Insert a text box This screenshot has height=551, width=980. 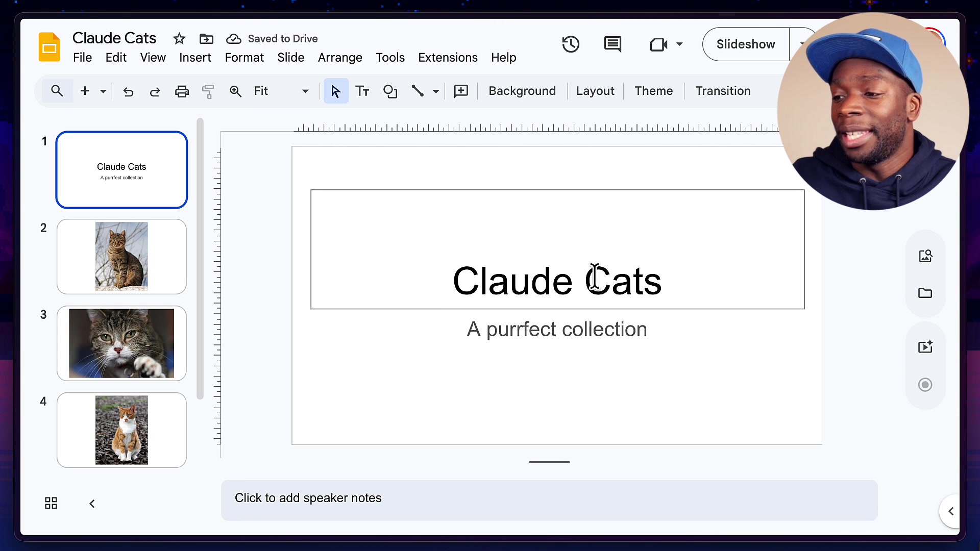tap(362, 91)
